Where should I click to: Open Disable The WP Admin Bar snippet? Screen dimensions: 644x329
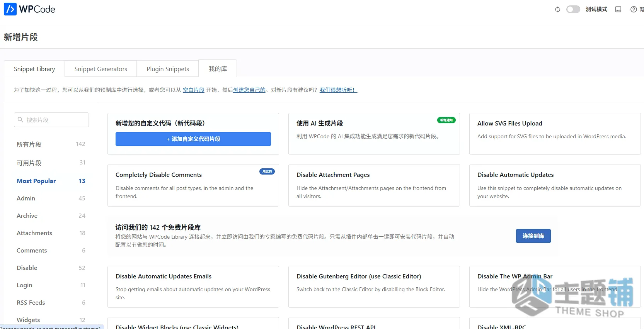coord(555,287)
